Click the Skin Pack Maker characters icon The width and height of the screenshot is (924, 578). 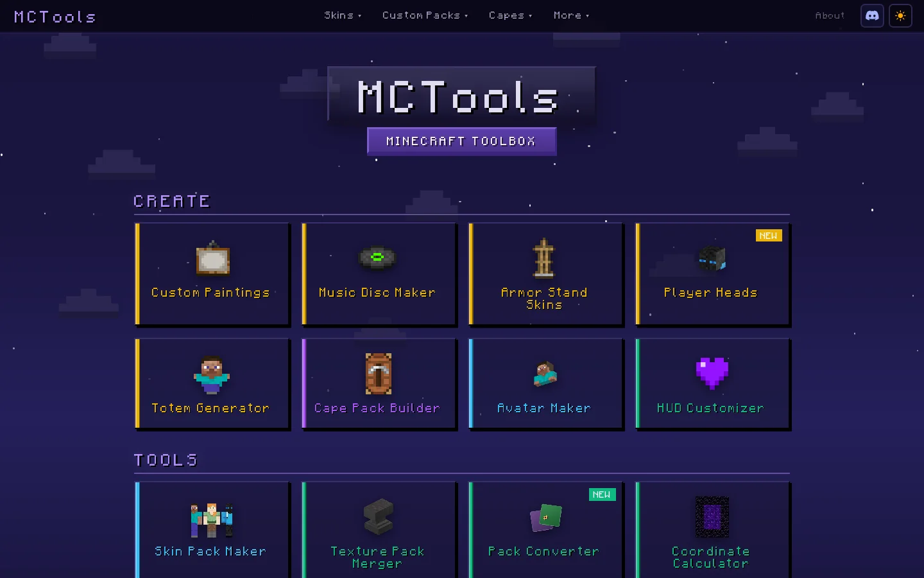click(x=212, y=520)
